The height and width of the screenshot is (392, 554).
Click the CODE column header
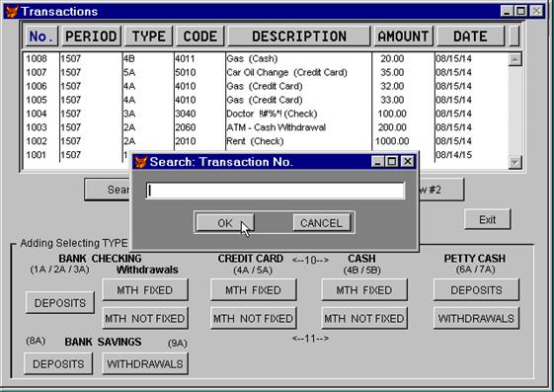(200, 36)
